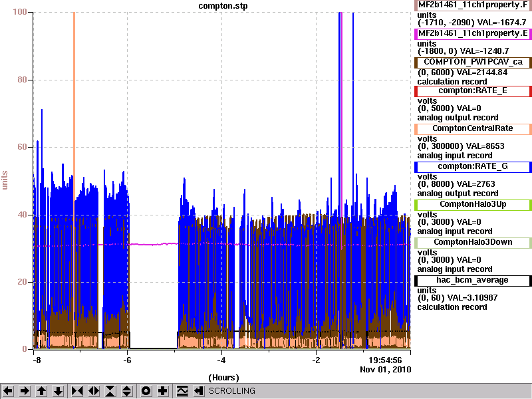
Task: Select the ComptonCentralRate curve legend
Action: pyautogui.click(x=473, y=128)
